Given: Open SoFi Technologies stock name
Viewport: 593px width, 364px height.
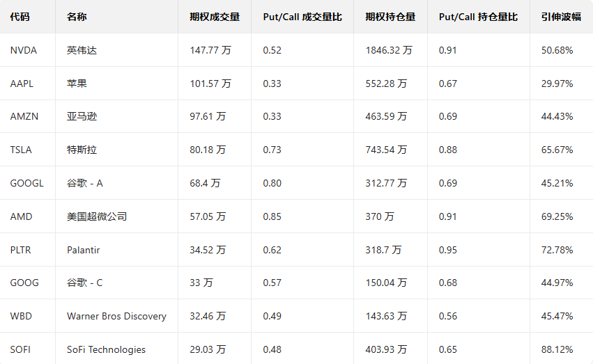Looking at the screenshot, I should coord(106,349).
